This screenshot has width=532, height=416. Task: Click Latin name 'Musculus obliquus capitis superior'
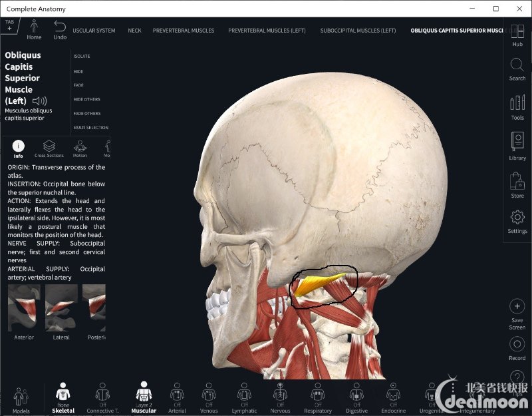(29, 114)
